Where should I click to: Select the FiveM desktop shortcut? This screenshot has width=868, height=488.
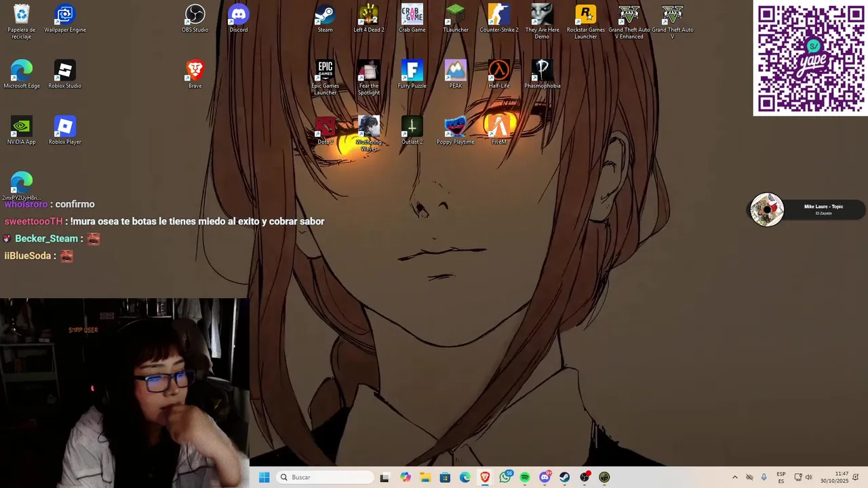499,131
